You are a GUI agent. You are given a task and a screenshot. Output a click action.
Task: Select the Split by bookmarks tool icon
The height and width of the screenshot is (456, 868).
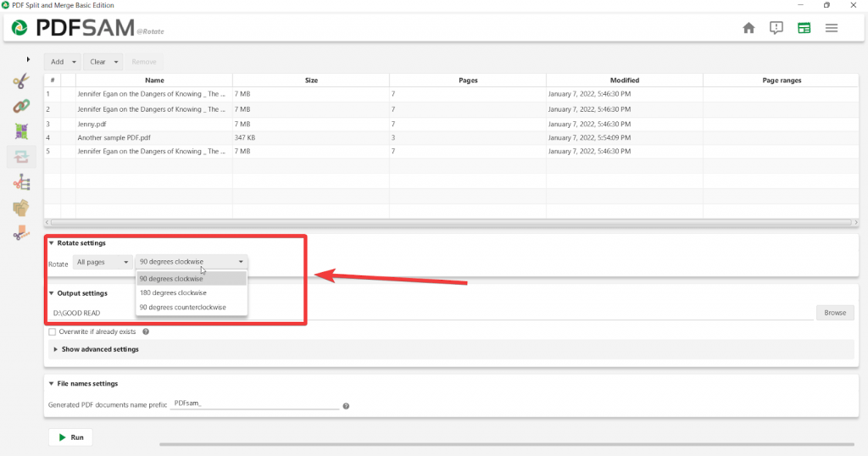tap(21, 182)
